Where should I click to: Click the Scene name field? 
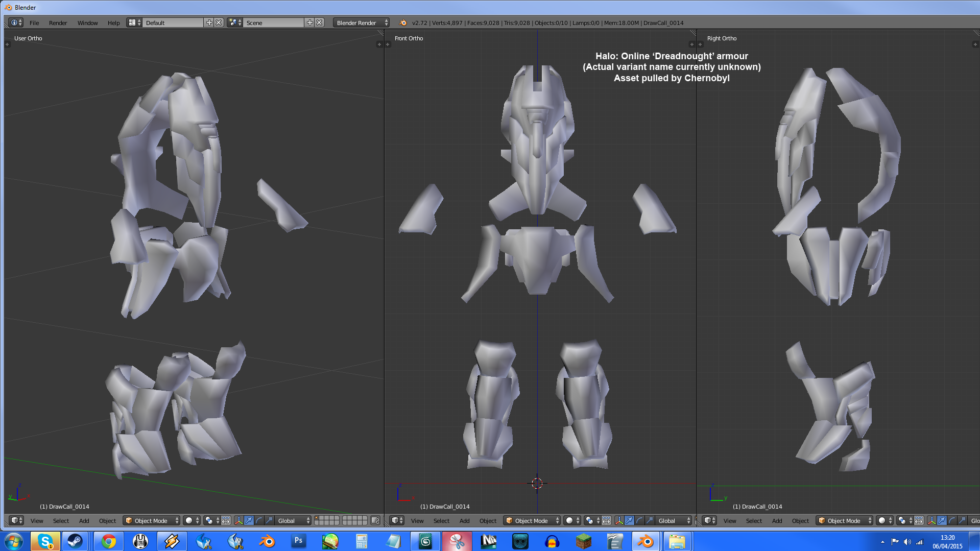(x=274, y=22)
